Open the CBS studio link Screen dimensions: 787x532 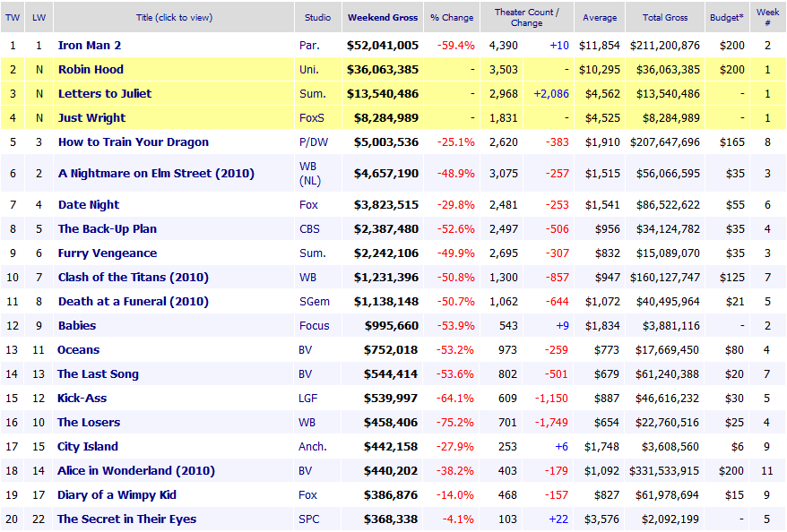coord(309,228)
